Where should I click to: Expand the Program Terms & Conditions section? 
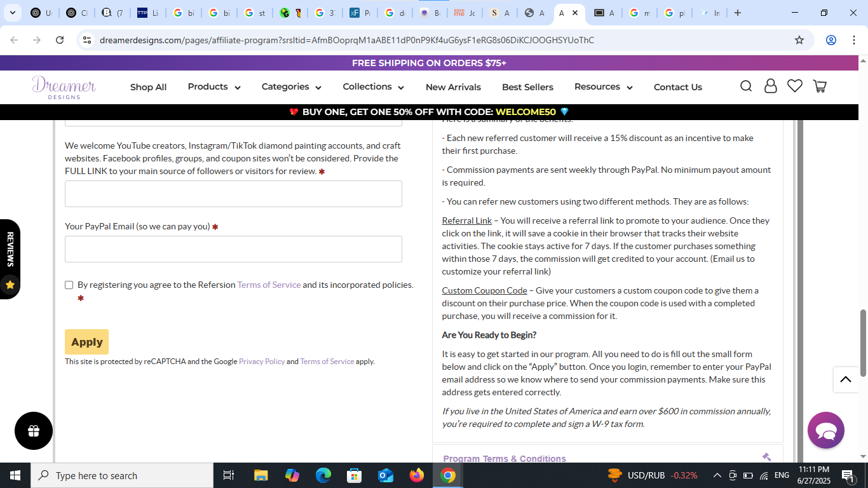pyautogui.click(x=607, y=458)
